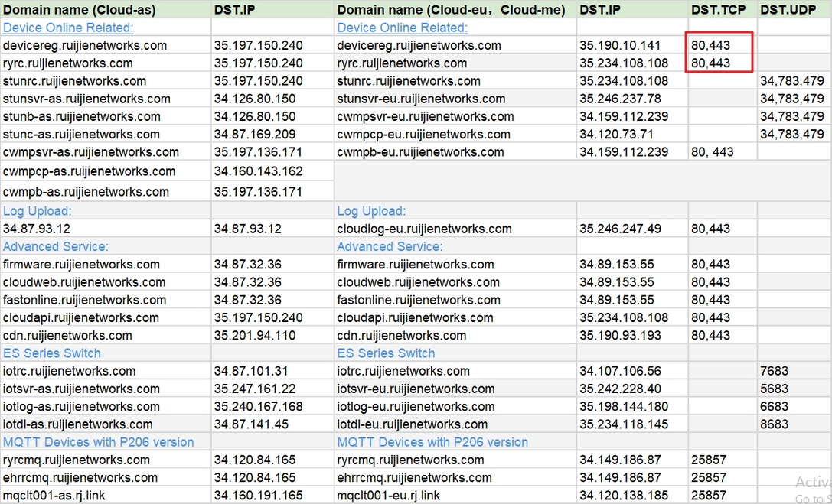Select the iotdl-as.ruijienetworks.com cell
The width and height of the screenshot is (832, 504).
(78, 424)
